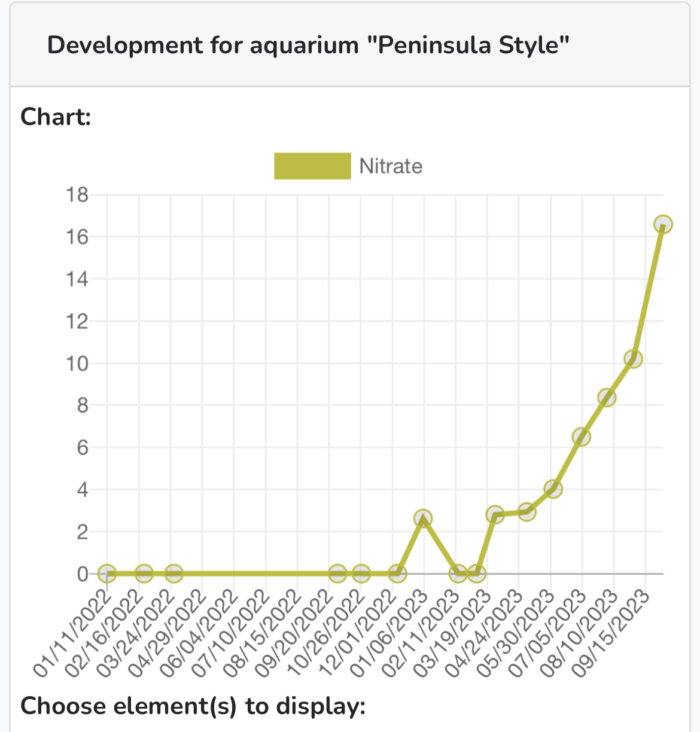
Task: Click the data point at value 4
Action: (x=553, y=489)
